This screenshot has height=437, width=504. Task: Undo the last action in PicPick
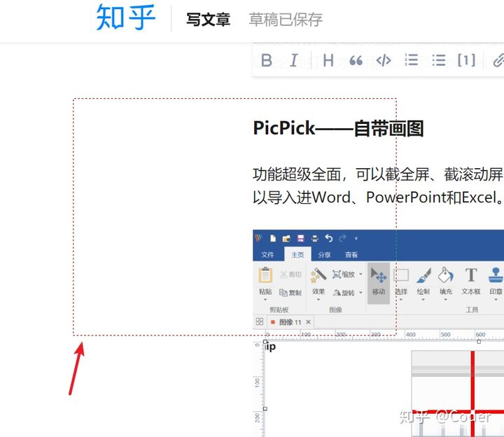tap(329, 238)
